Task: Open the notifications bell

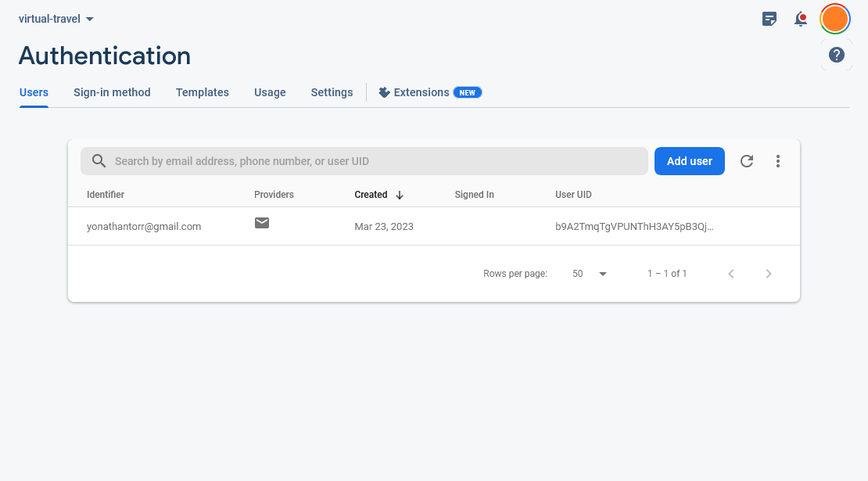Action: tap(801, 19)
